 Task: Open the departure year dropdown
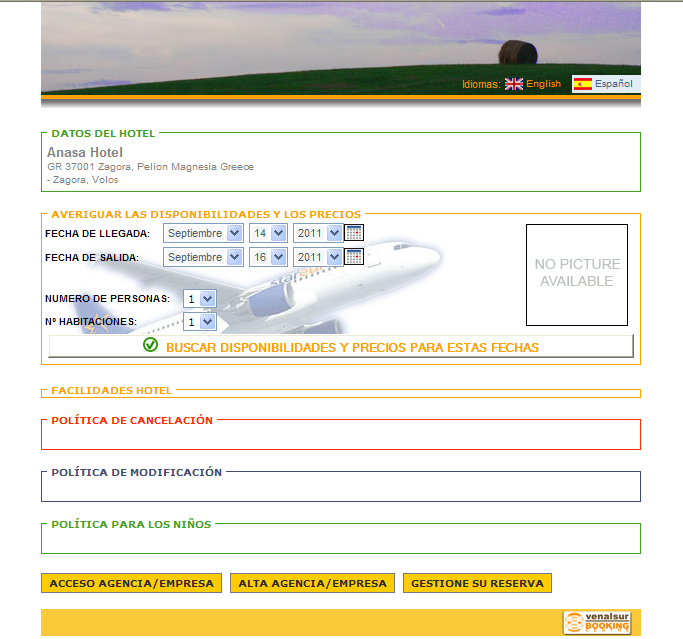point(318,257)
